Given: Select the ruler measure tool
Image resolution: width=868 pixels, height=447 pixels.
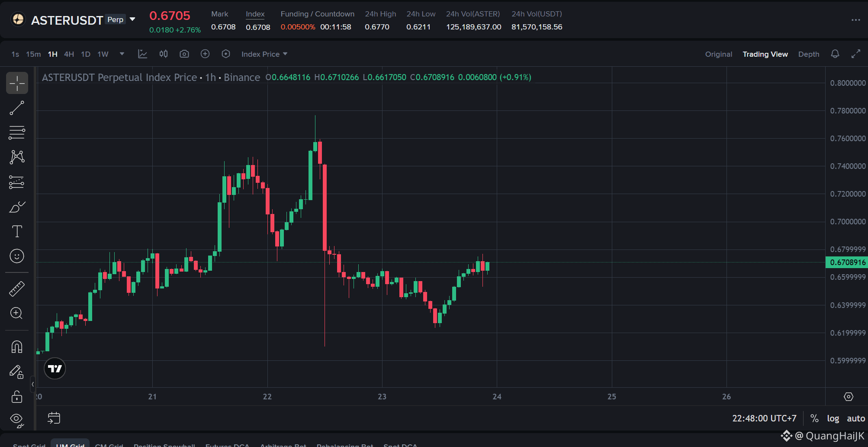Looking at the screenshot, I should click(17, 289).
